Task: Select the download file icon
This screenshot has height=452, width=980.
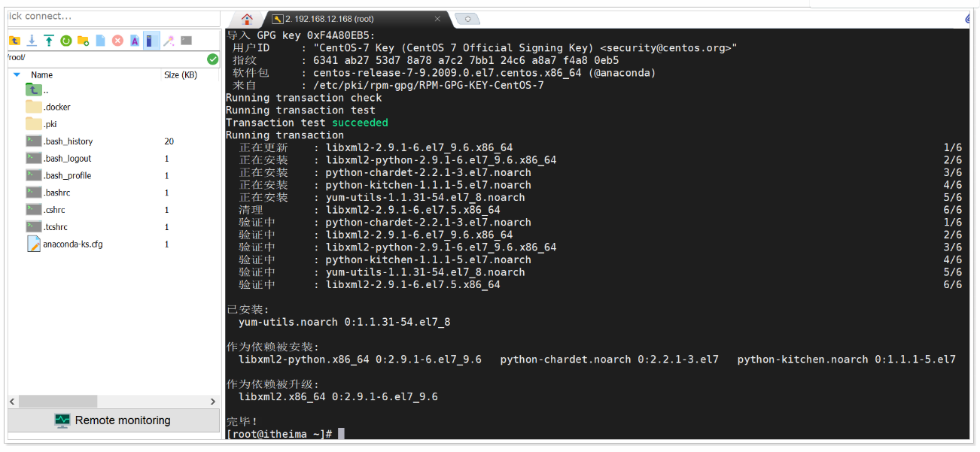Action: tap(32, 40)
